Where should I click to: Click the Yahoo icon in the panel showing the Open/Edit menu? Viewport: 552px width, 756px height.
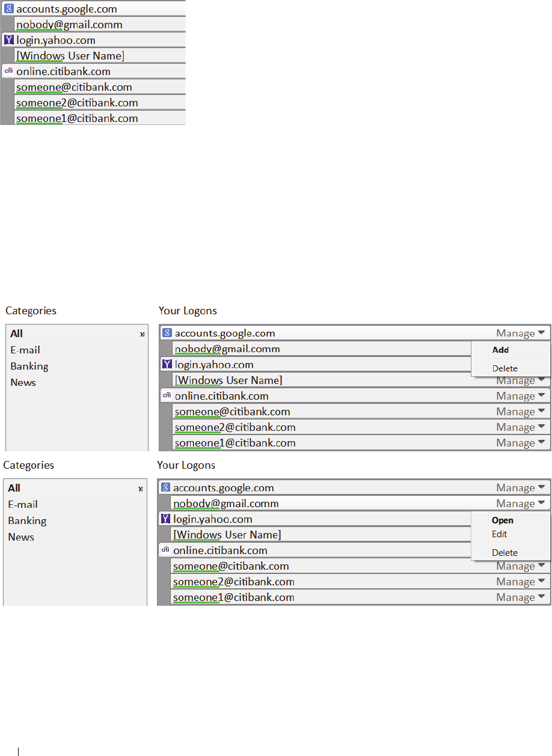[166, 519]
